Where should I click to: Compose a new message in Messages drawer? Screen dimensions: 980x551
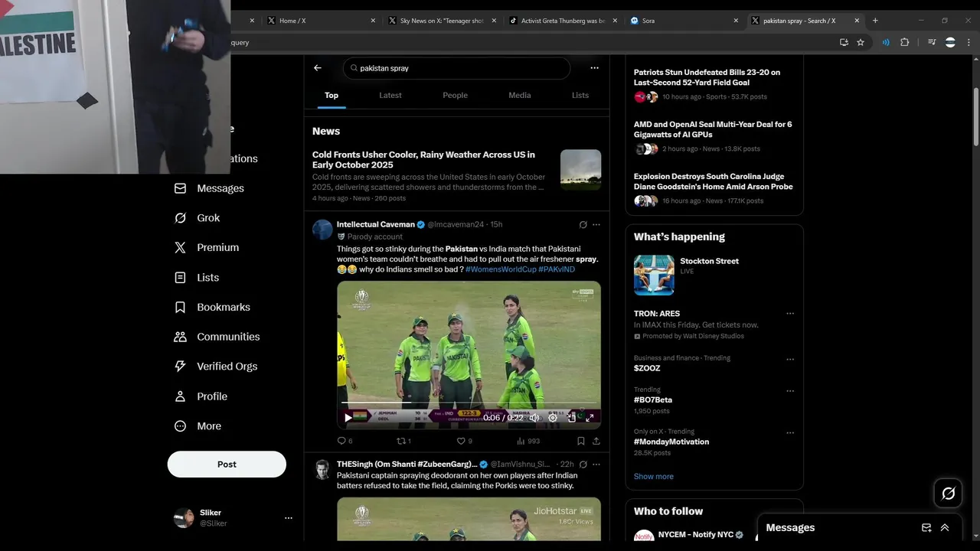(926, 528)
